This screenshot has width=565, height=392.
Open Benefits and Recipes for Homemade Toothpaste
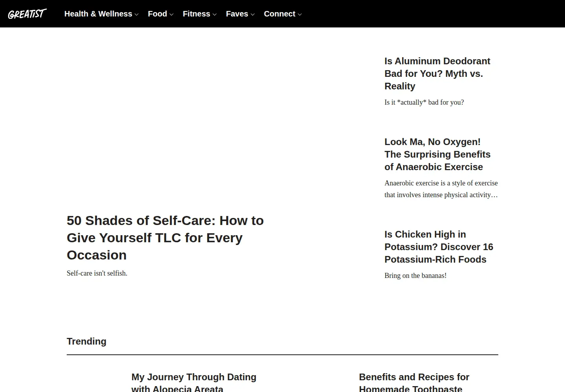point(414,383)
